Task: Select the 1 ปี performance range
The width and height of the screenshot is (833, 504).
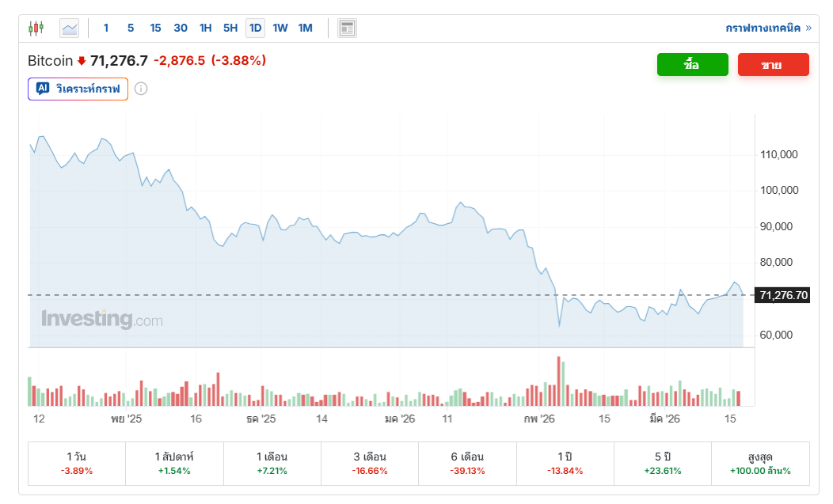Action: [565, 464]
